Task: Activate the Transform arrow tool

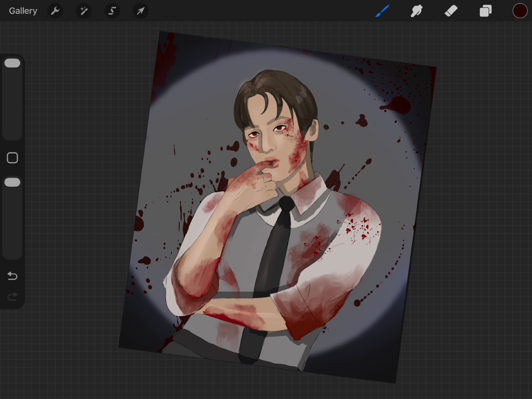Action: [141, 11]
